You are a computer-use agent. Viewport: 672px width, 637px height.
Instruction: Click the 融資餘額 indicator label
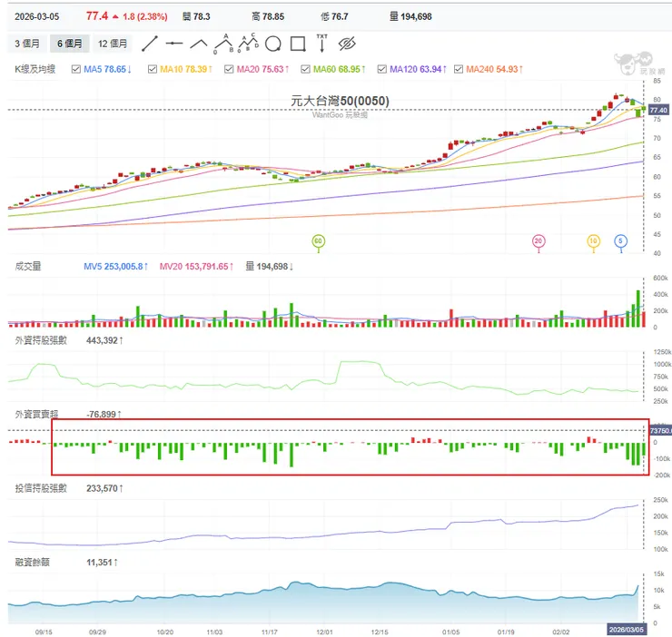(32, 562)
